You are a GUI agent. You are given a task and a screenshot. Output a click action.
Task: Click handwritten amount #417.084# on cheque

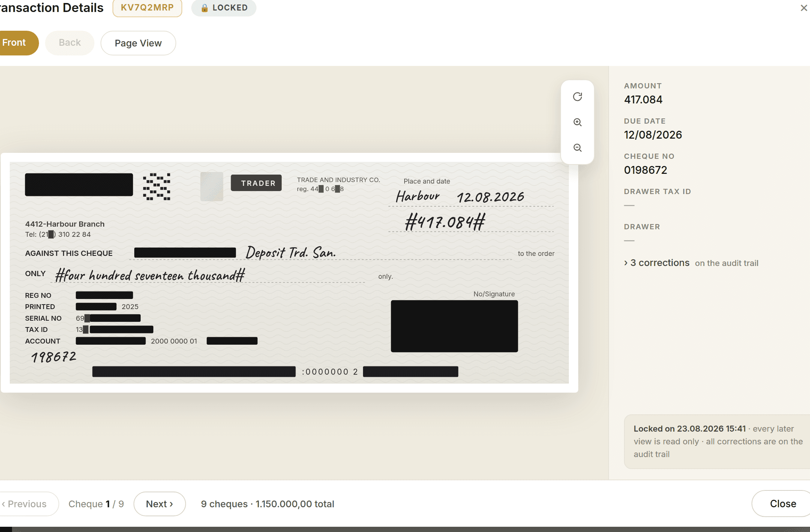445,221
